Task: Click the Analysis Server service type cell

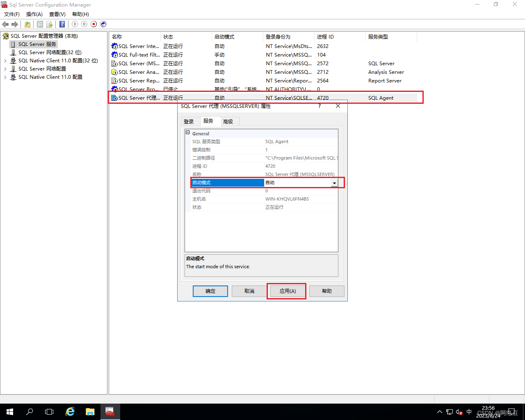Action: point(386,72)
